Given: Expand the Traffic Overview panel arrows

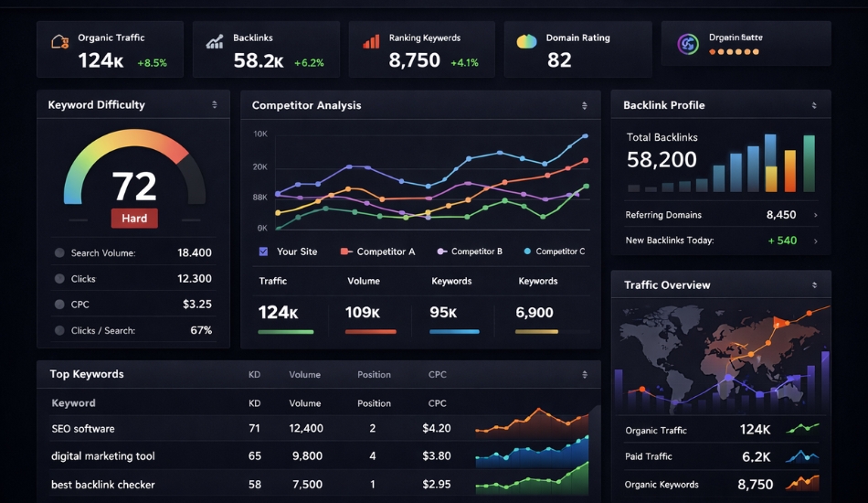Looking at the screenshot, I should click(x=814, y=284).
